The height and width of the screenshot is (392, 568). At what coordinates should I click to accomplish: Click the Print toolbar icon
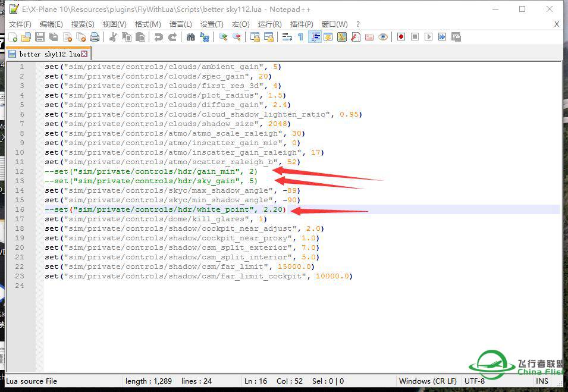click(95, 37)
